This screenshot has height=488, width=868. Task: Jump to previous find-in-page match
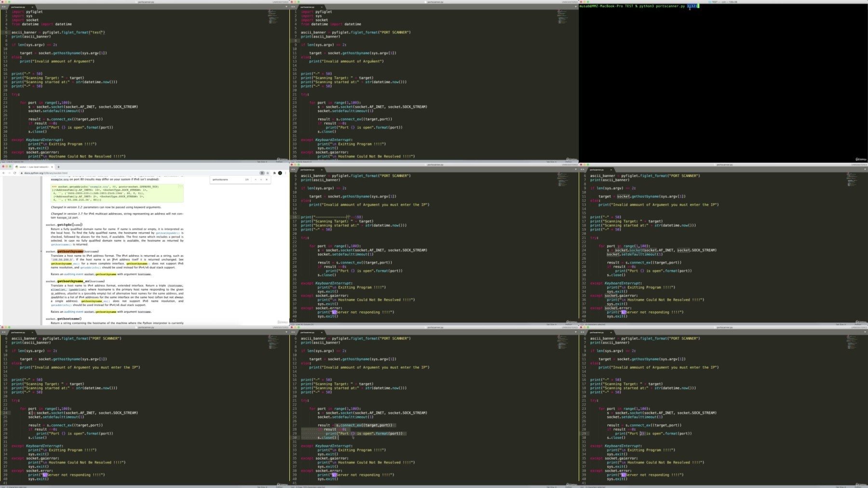click(256, 180)
